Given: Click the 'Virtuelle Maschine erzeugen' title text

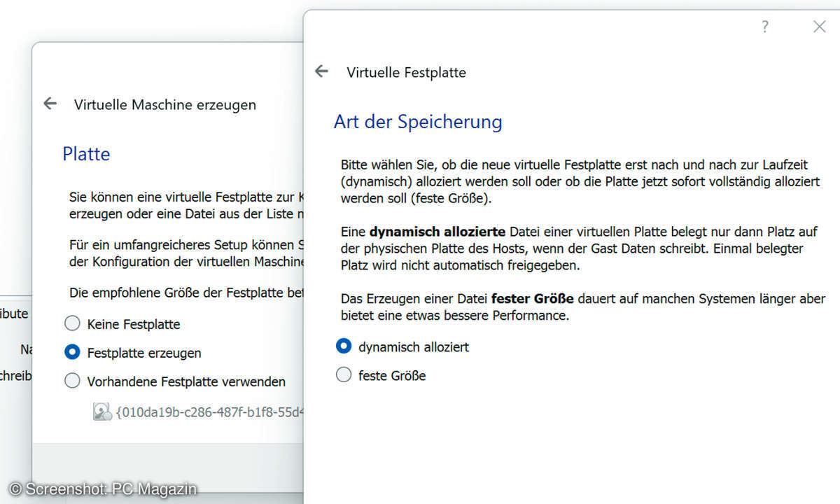Looking at the screenshot, I should pyautogui.click(x=165, y=105).
